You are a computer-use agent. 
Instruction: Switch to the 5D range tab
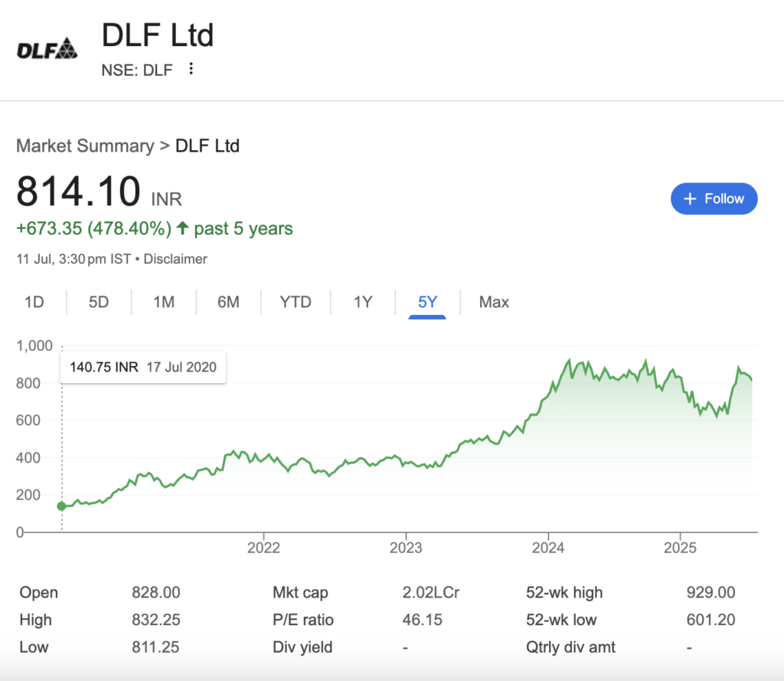99,303
